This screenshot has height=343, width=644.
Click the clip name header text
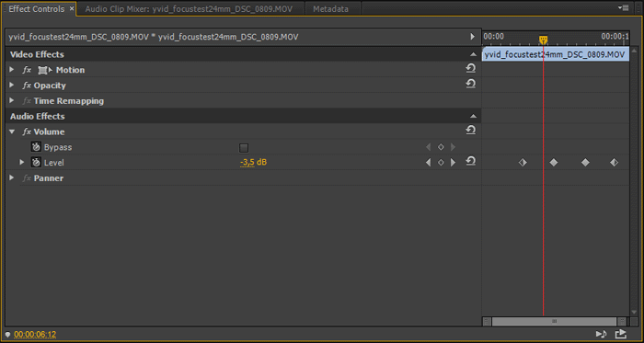[x=154, y=37]
